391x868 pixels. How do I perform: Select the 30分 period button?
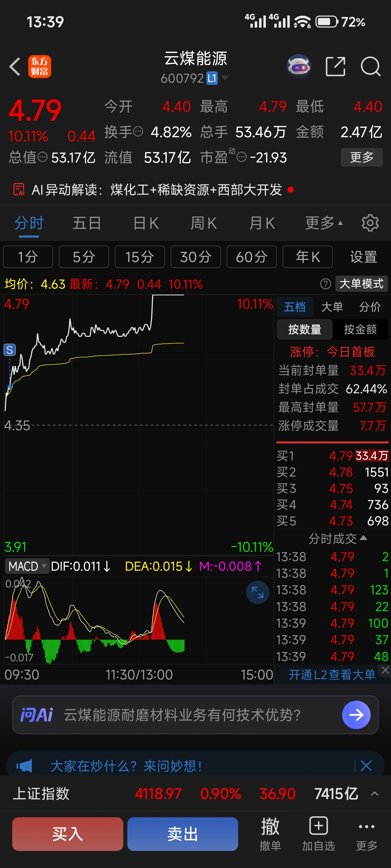(196, 257)
